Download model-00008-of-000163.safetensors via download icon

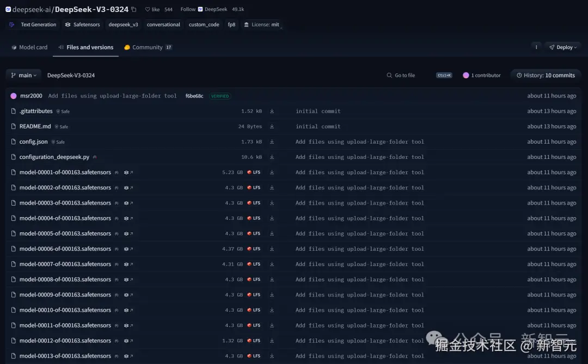pyautogui.click(x=272, y=280)
